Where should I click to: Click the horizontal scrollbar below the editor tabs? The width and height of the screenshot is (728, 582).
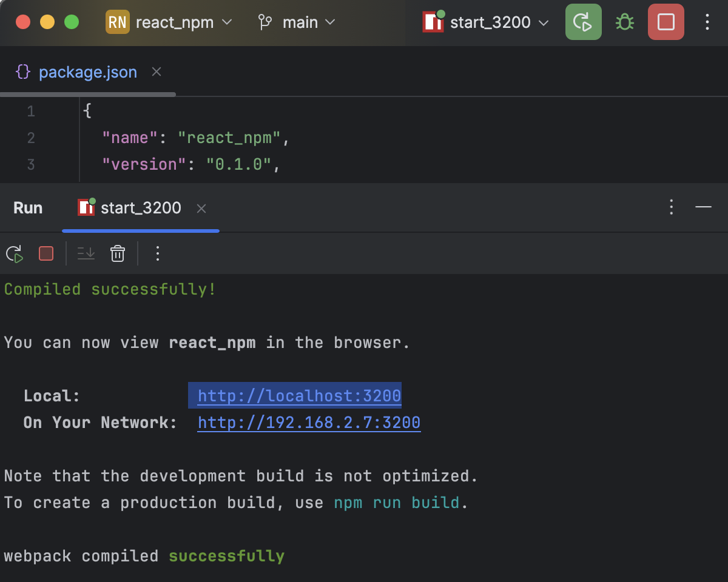pos(88,94)
